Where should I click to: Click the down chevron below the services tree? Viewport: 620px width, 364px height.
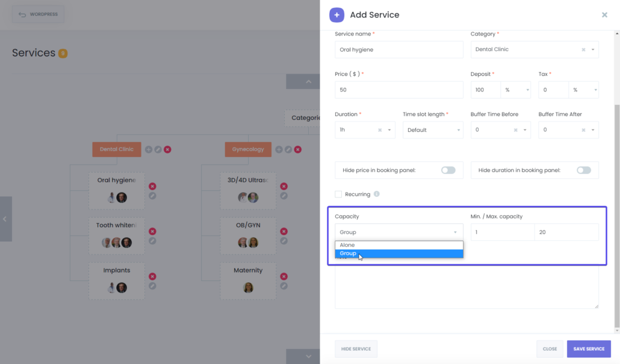click(308, 356)
